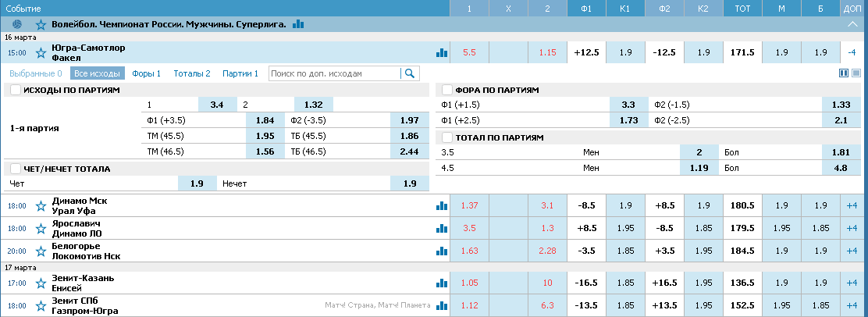Click the Поиск по доп. исходам search field
Image resolution: width=868 pixels, height=317 pixels.
[334, 73]
